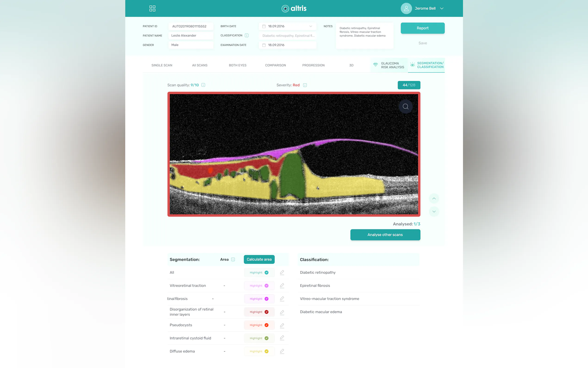
Task: Click the Area info icon
Action: [233, 260]
